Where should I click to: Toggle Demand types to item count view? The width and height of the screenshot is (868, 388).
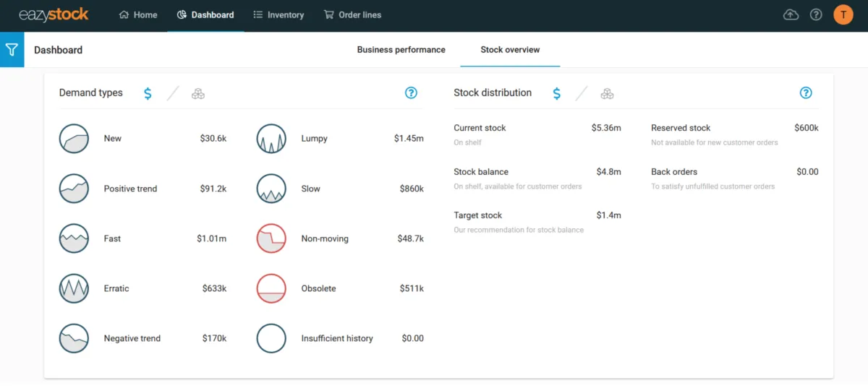pos(198,93)
